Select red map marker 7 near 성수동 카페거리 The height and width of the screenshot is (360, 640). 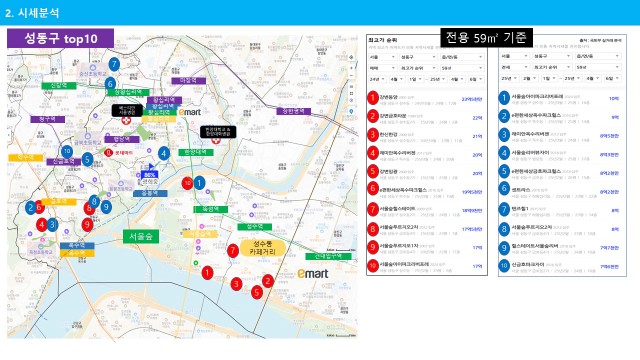click(233, 251)
